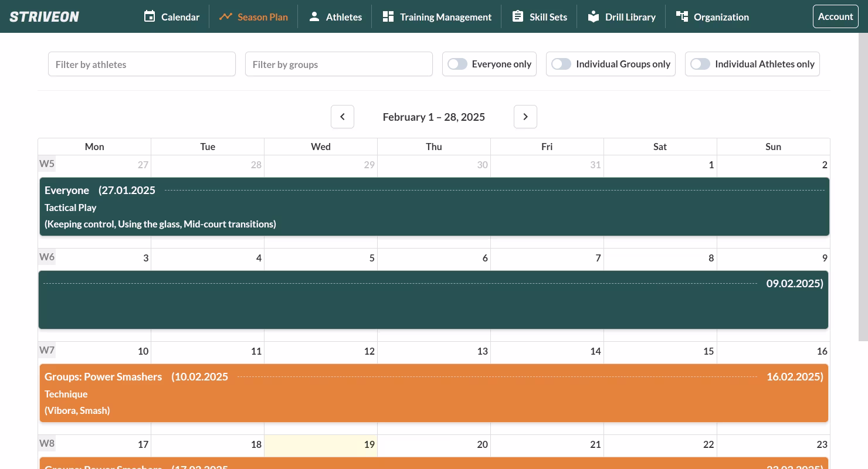Click the Skill Sets clipboard icon
The width and height of the screenshot is (868, 469).
click(x=517, y=16)
